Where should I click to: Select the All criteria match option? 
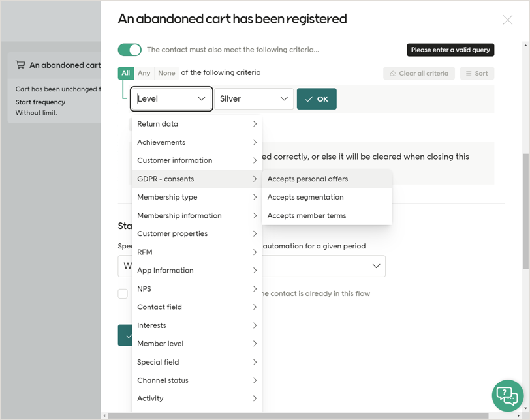pyautogui.click(x=125, y=73)
